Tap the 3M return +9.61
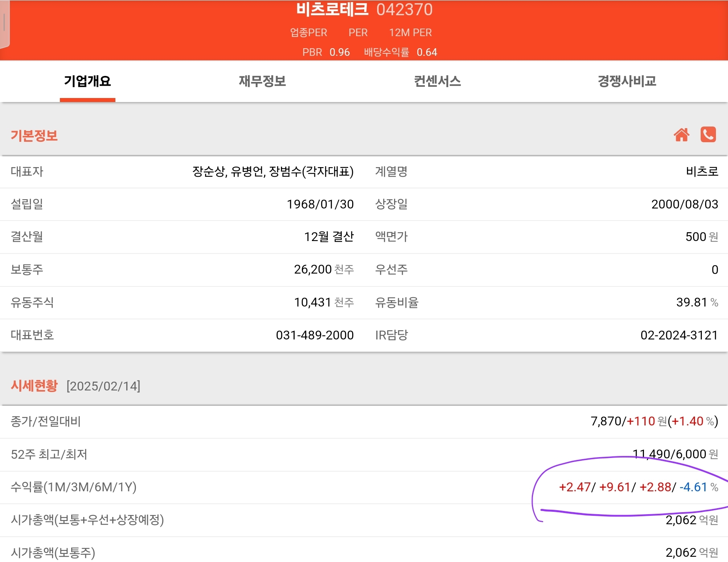The height and width of the screenshot is (562, 728). (615, 487)
